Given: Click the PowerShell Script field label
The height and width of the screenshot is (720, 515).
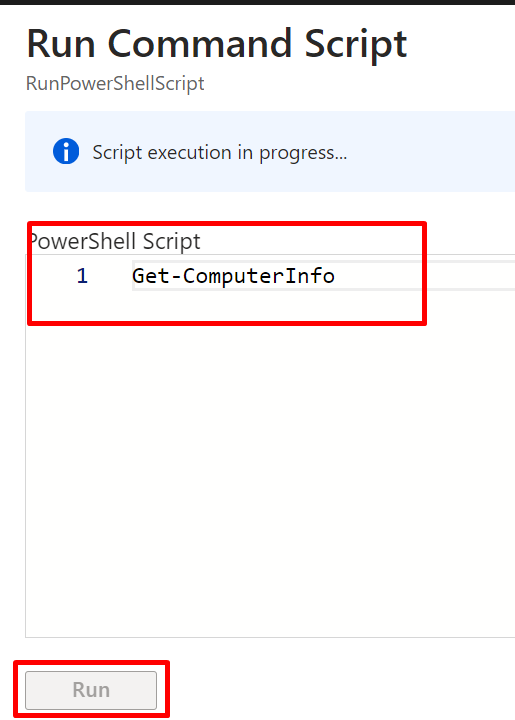Looking at the screenshot, I should click(x=114, y=241).
